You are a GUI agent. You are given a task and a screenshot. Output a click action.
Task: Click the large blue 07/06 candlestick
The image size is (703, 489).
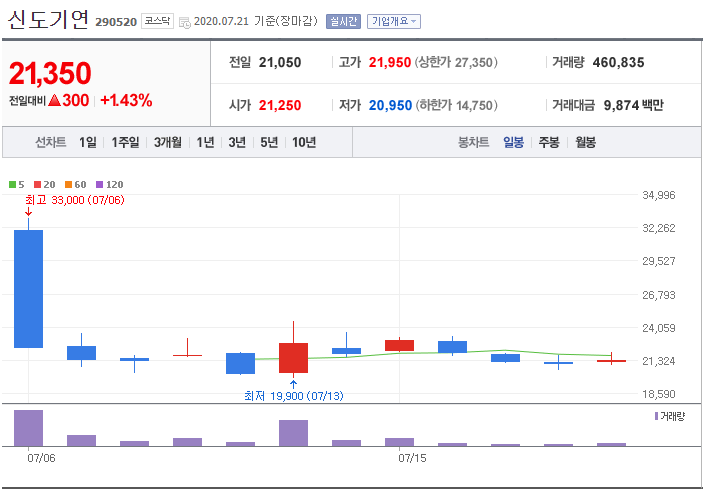click(29, 289)
